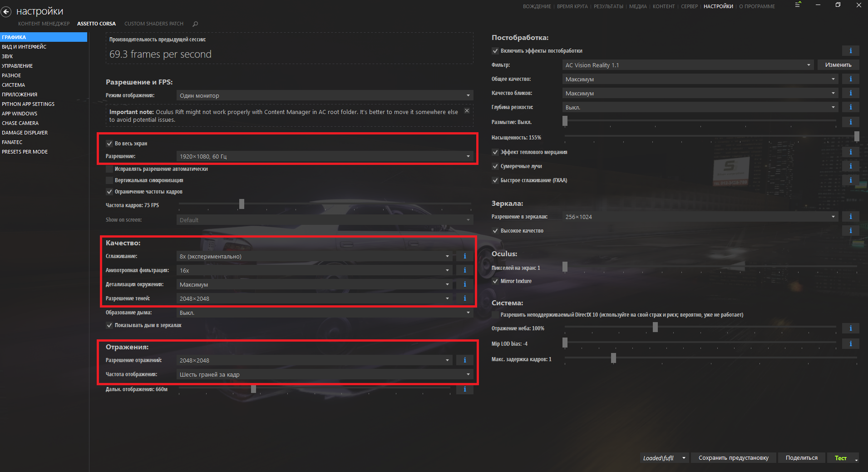Show the info icon for Сглаживание
This screenshot has width=868, height=472.
(x=464, y=256)
